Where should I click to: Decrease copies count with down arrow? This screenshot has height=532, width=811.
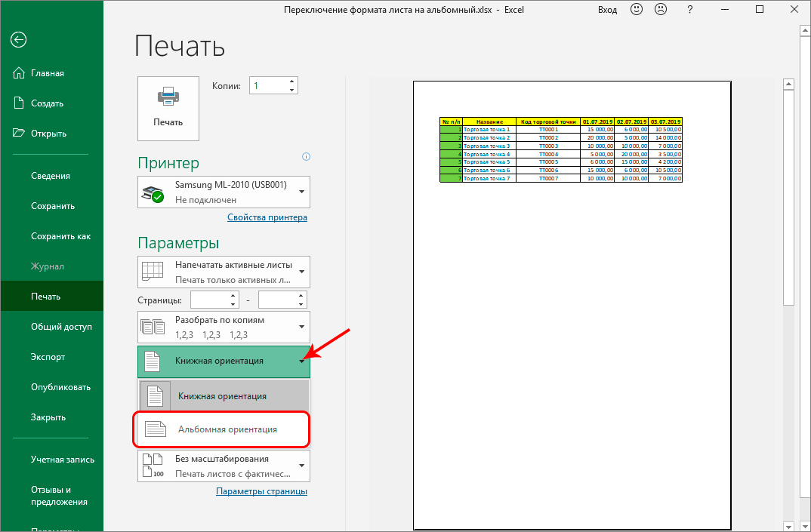[291, 90]
